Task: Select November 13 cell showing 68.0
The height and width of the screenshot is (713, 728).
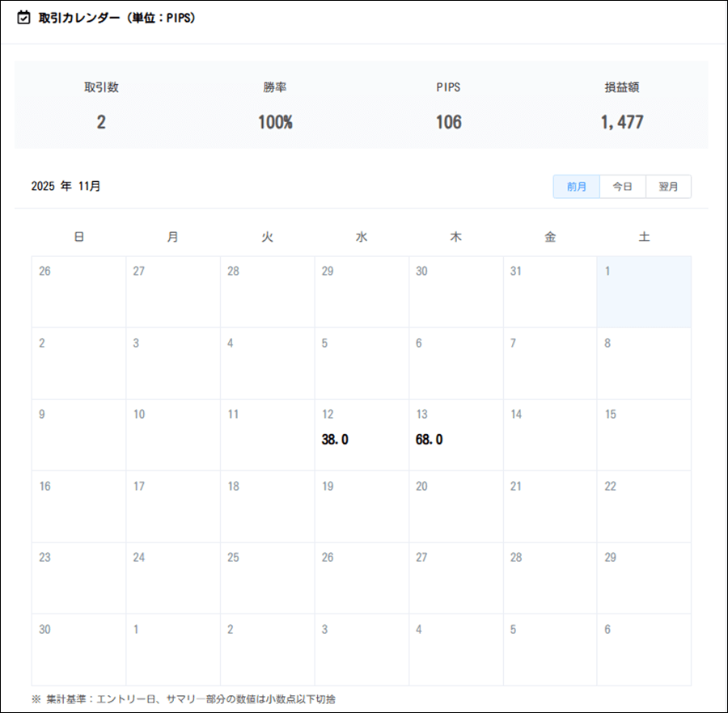Action: (x=455, y=434)
